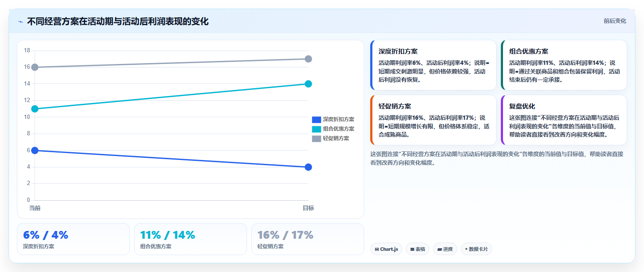Click the 复盘优化 card heading
The image size is (644, 272).
[522, 106]
